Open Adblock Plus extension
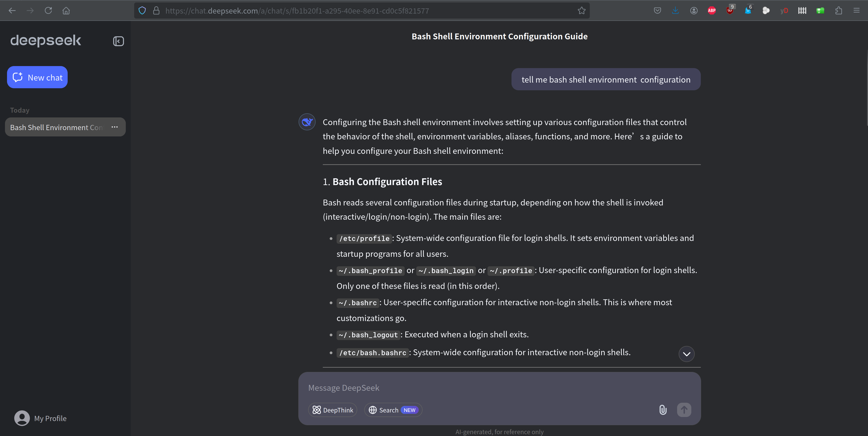 click(712, 10)
